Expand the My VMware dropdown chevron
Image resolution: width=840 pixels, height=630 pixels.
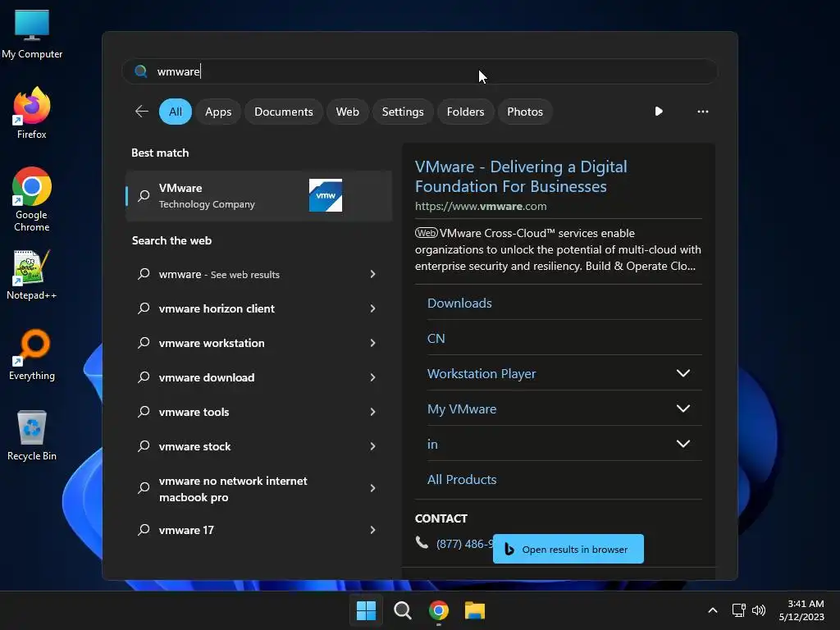[683, 409]
